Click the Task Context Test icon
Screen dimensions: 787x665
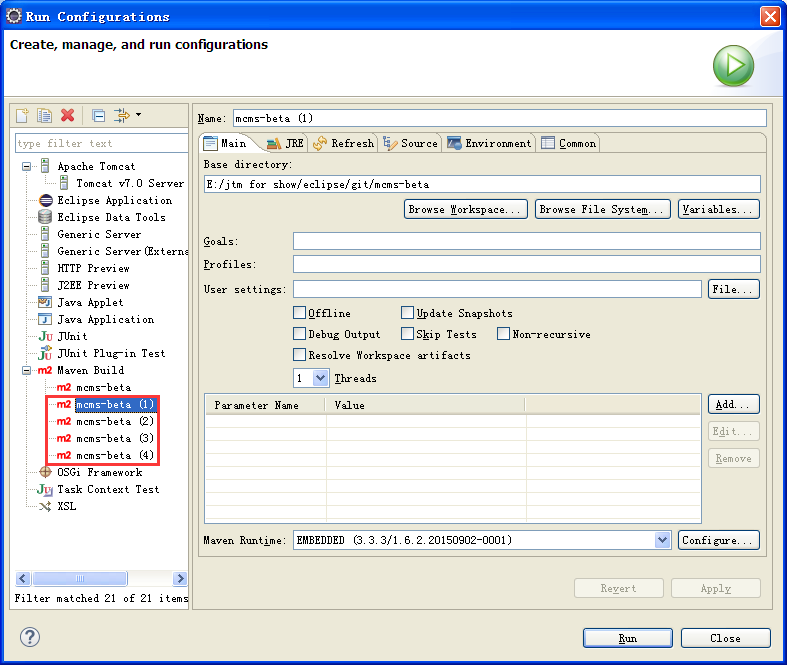(45, 489)
